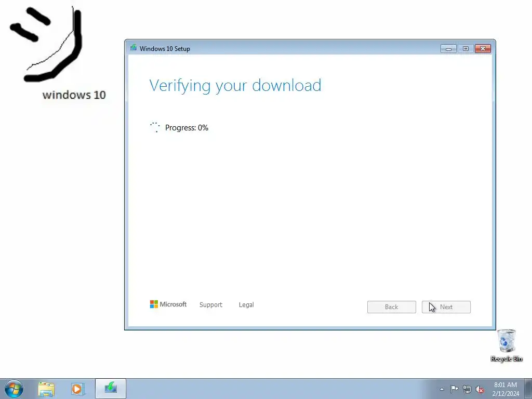The width and height of the screenshot is (532, 399).
Task: Close the Windows 10 Setup window
Action: [483, 48]
